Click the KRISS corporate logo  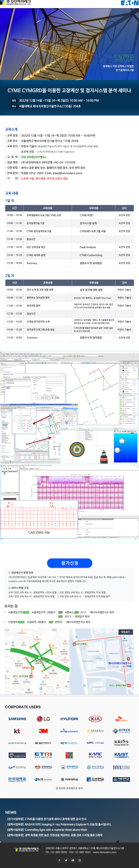tap(121, 743)
